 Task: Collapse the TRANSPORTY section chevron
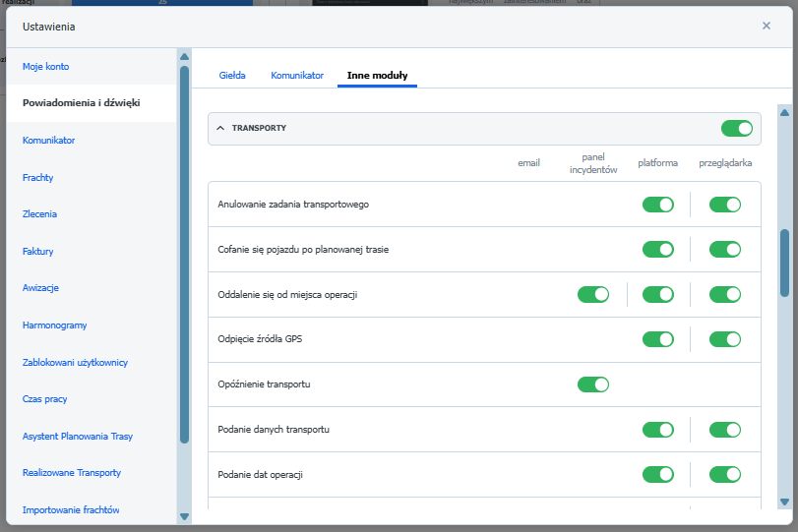[x=220, y=129]
